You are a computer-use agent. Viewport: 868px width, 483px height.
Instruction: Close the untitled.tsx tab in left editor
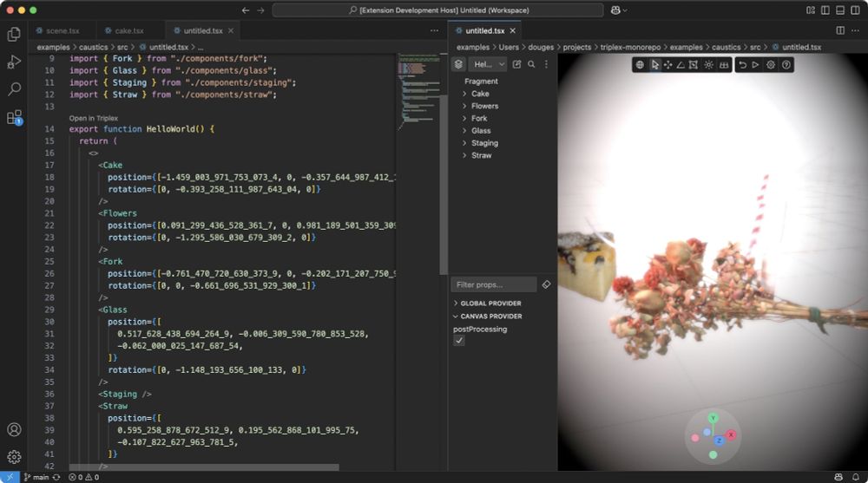(x=231, y=30)
